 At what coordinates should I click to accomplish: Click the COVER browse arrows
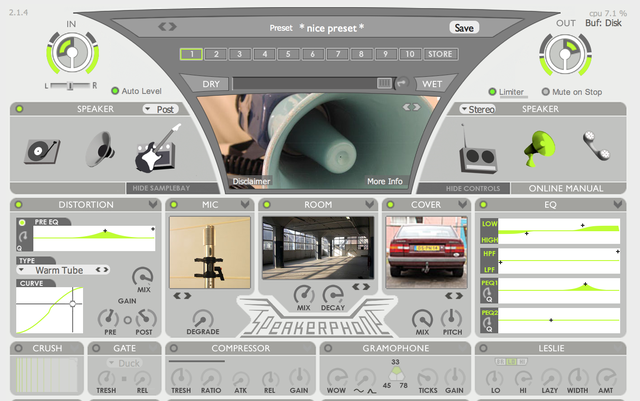pos(454,296)
